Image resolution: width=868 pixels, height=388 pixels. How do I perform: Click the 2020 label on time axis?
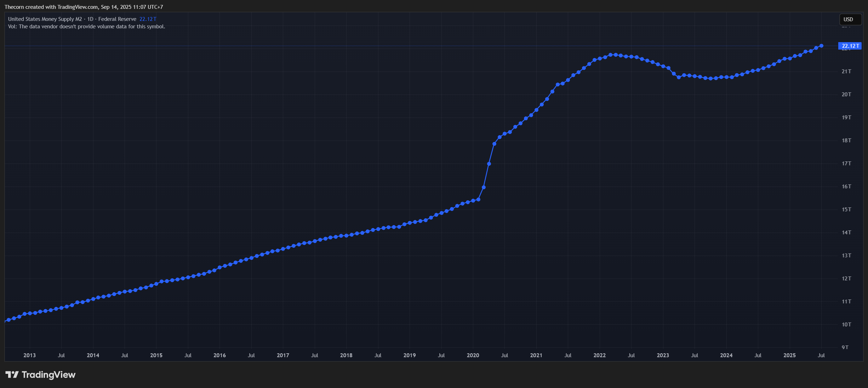click(473, 355)
